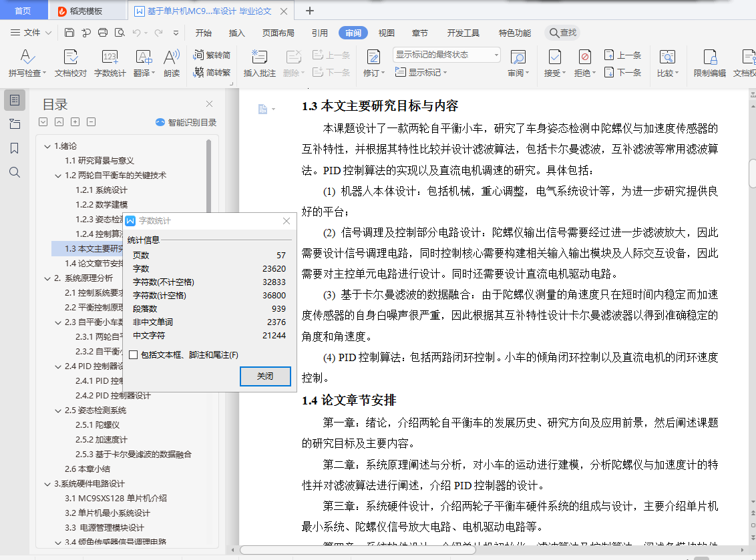The height and width of the screenshot is (560, 756).
Task: Undo the last action
Action: tap(137, 33)
